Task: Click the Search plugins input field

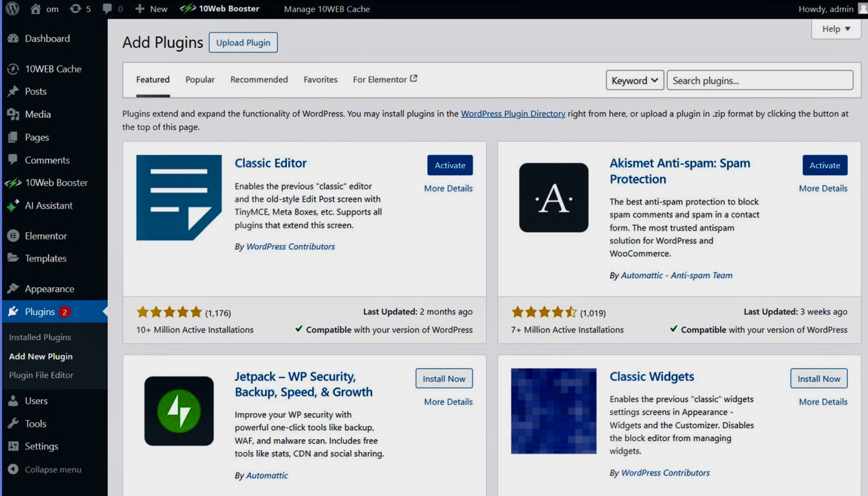Action: [x=760, y=80]
